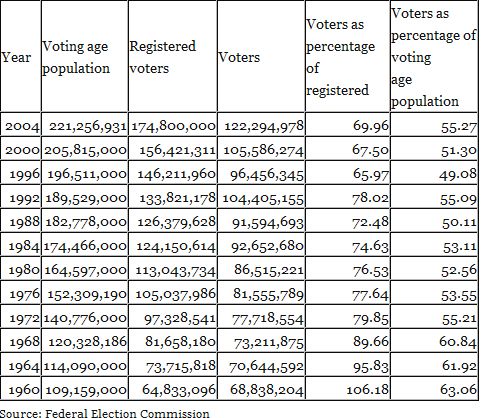Screen dimensions: 485x418
Task: Click Voters as percentage of registered header
Action: pos(340,57)
